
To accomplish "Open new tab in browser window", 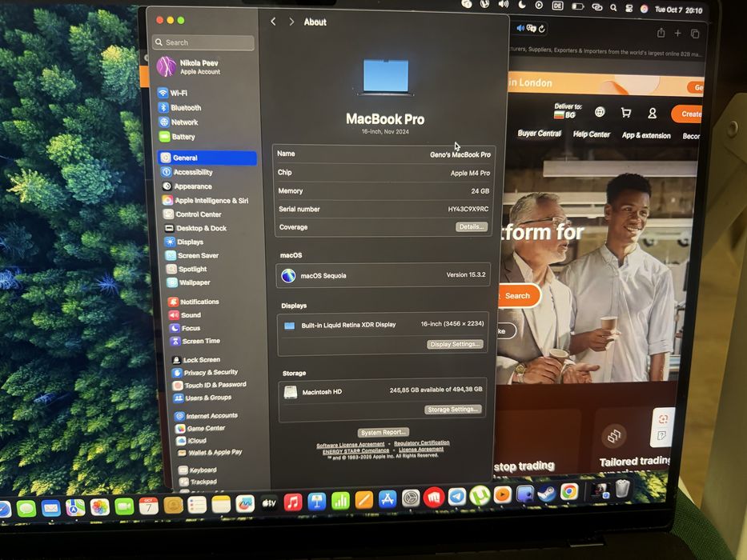I will click(677, 33).
